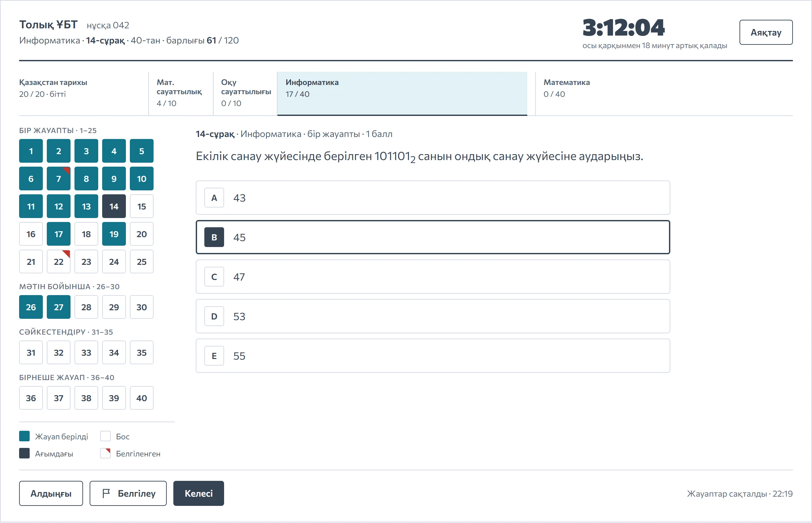
Task: Switch to Оқу сауаттылығы tab
Action: click(245, 94)
